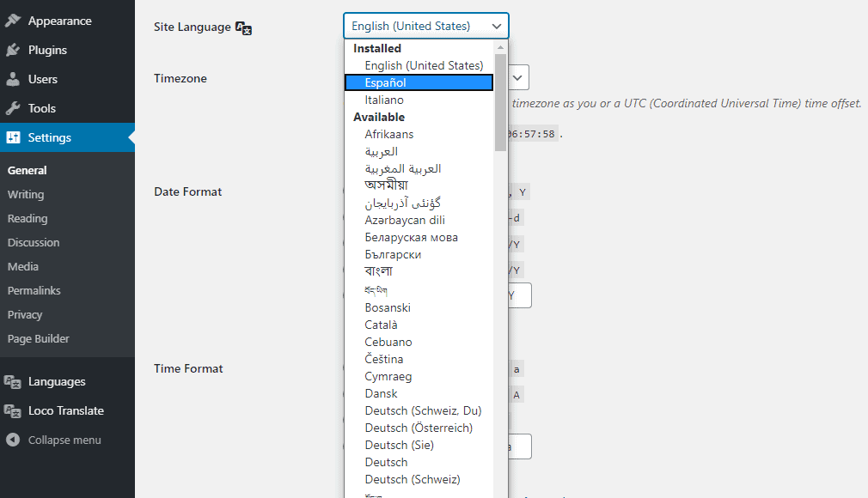Choose Cebuano language option

click(419, 342)
